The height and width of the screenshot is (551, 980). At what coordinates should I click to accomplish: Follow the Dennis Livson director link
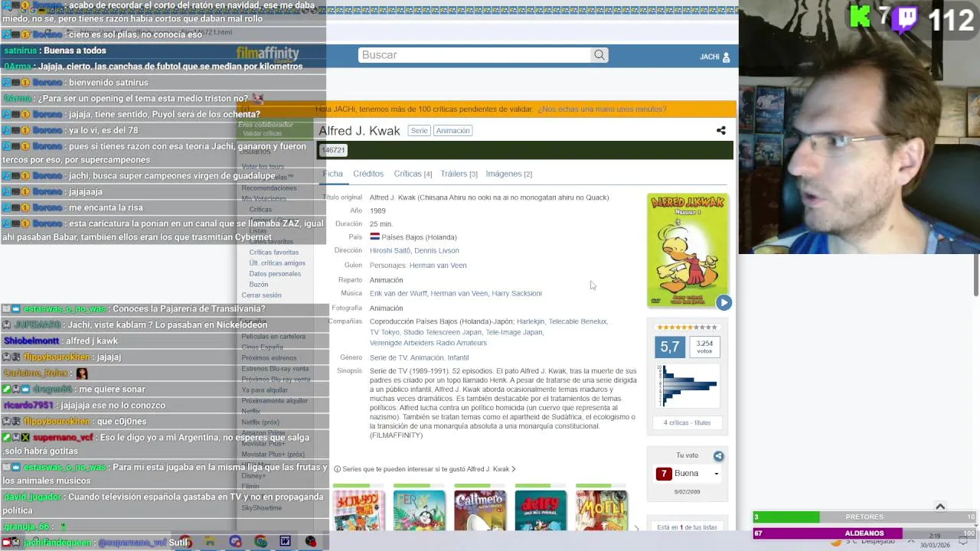coord(436,250)
